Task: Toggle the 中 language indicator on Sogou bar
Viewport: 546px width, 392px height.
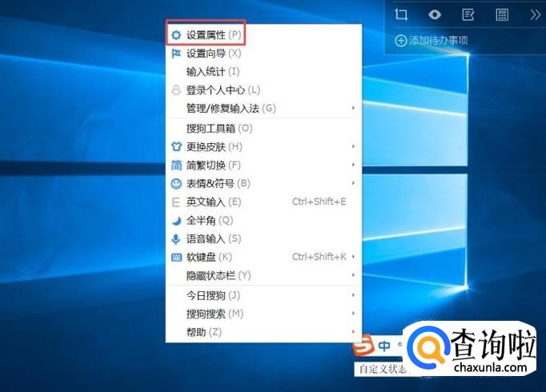Action: tap(384, 346)
